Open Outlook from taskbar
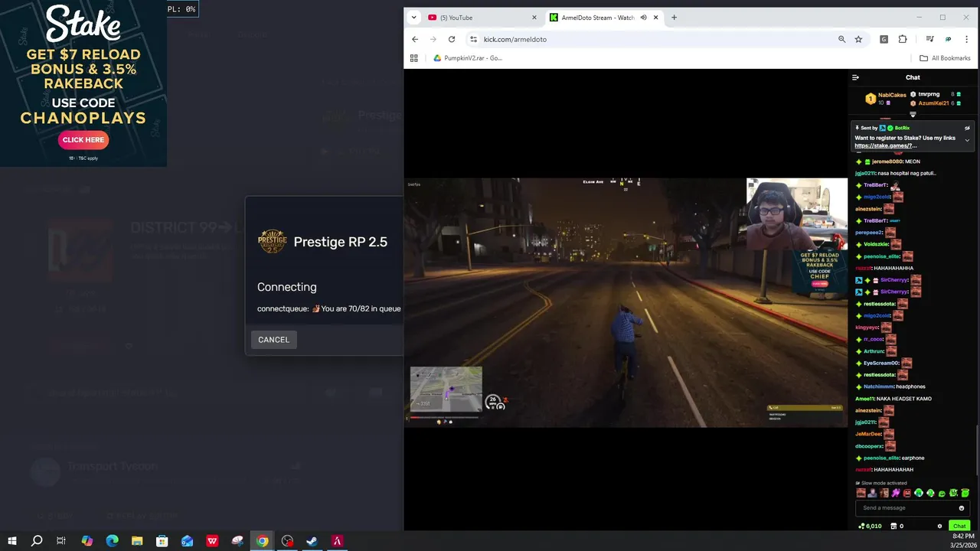 (187, 541)
